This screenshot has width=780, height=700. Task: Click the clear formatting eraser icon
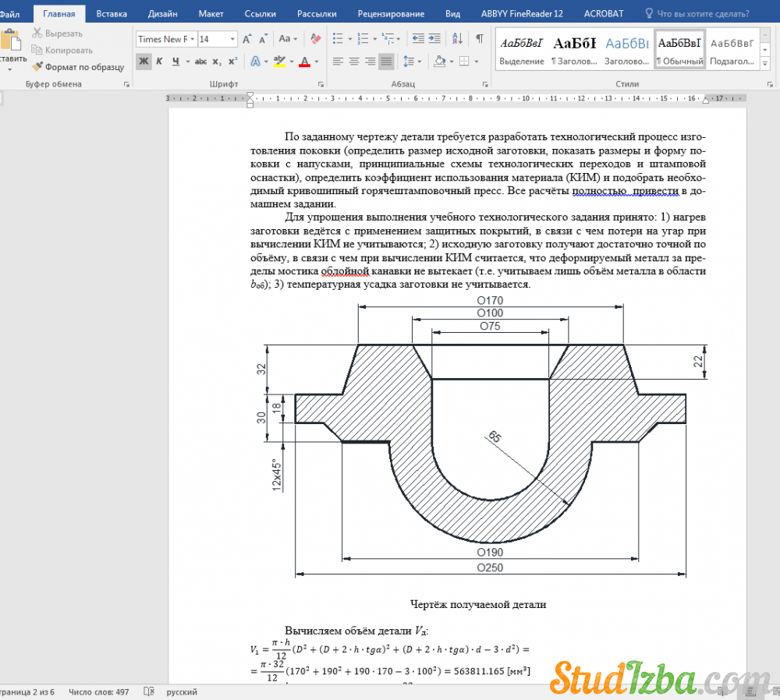(x=316, y=38)
